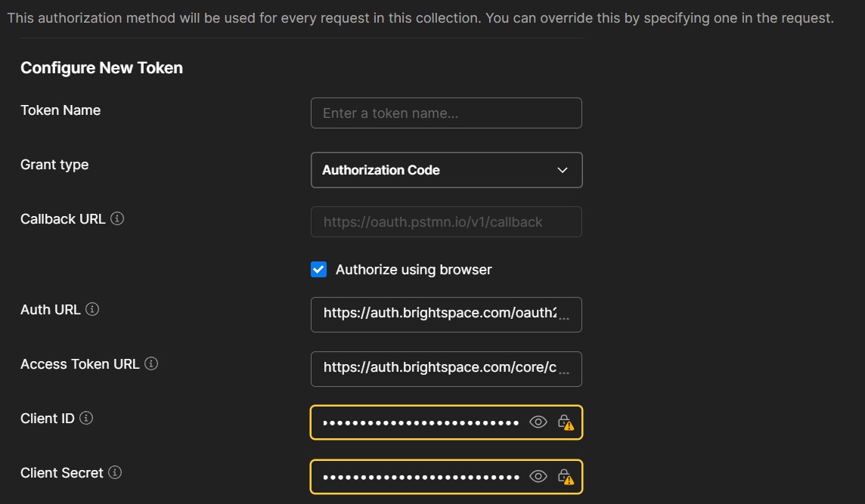Viewport: 865px width, 504px height.
Task: Show the Client ID value
Action: click(538, 422)
